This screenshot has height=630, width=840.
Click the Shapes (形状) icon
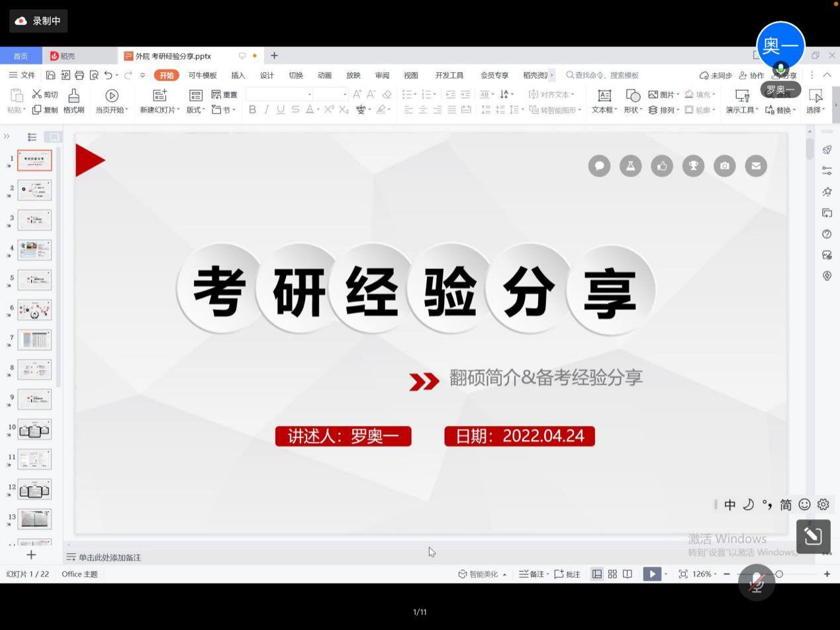point(633,95)
